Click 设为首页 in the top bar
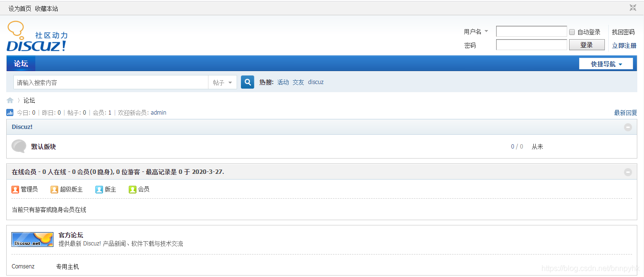 pyautogui.click(x=20, y=9)
